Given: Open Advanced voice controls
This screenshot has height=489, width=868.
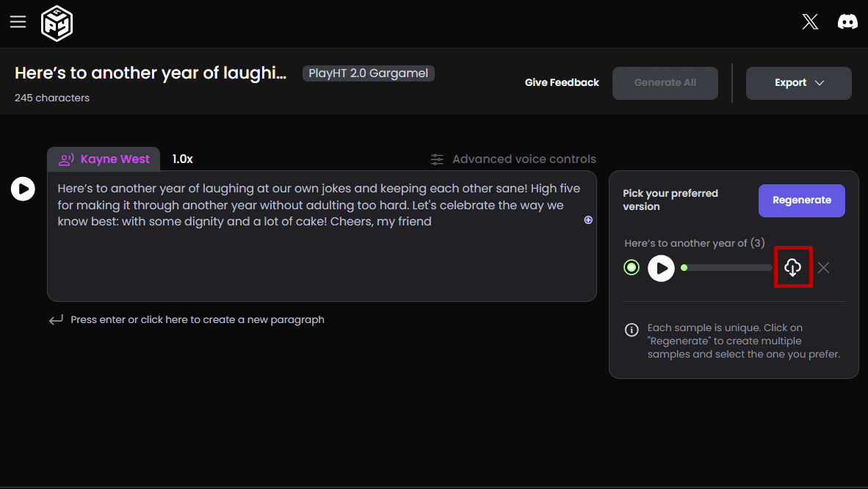Looking at the screenshot, I should (x=513, y=159).
